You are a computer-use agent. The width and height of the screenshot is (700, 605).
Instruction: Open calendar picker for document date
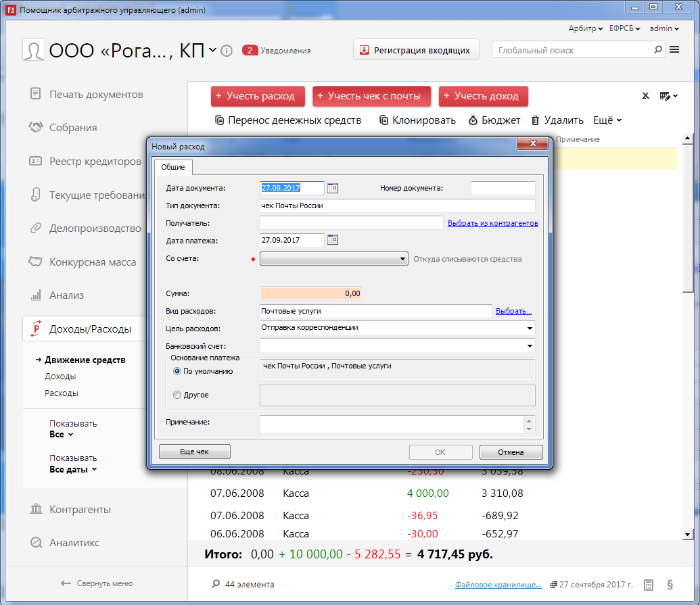(x=332, y=188)
